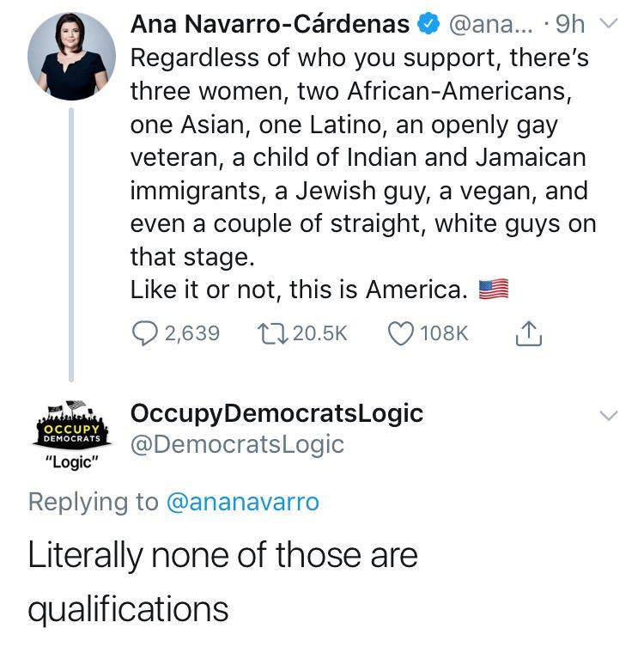Open the OccupyDemocratsLogic display name
This screenshot has width=644, height=665.
[276, 413]
